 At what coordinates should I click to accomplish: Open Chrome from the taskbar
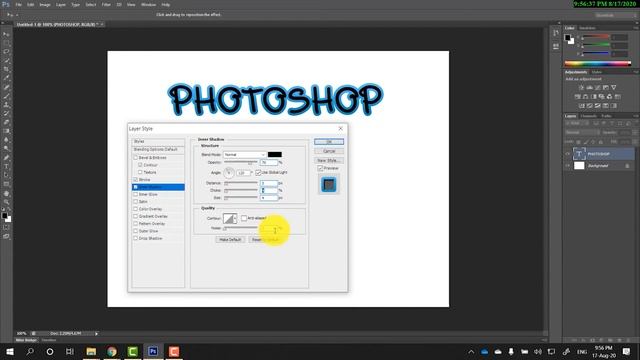[x=112, y=351]
